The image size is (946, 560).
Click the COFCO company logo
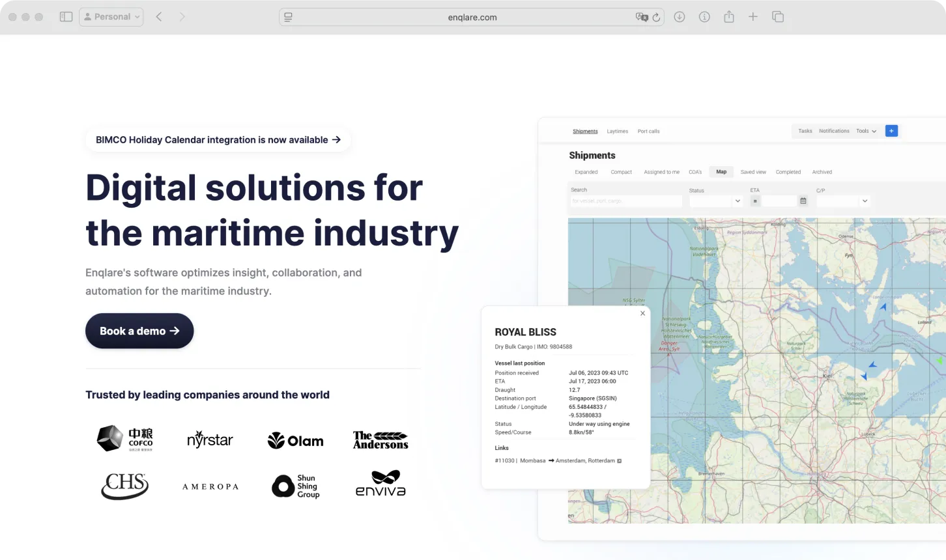[x=125, y=440]
